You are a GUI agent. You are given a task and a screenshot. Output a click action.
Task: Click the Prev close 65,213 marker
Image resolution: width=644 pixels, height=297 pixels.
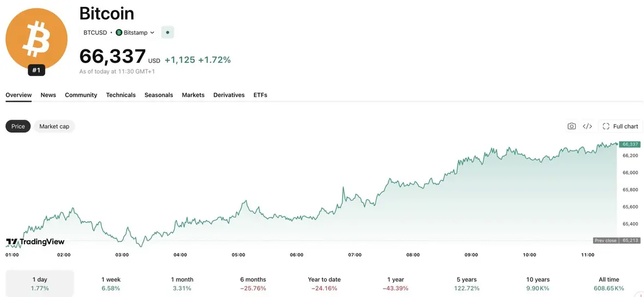pyautogui.click(x=617, y=240)
